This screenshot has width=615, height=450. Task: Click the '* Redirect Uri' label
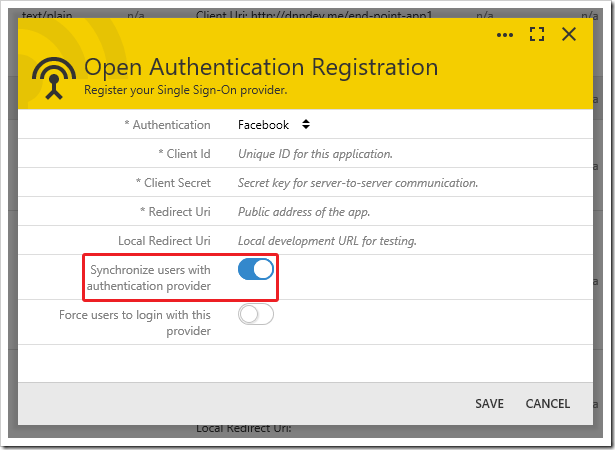coord(175,212)
